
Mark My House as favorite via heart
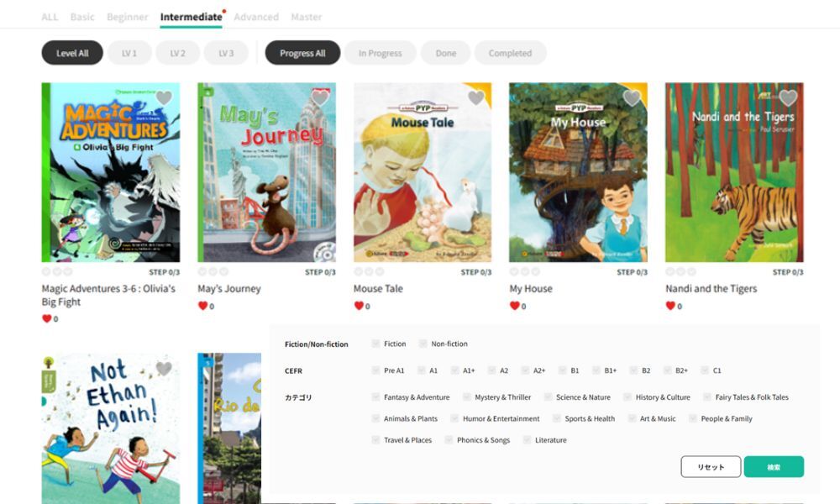[x=632, y=98]
